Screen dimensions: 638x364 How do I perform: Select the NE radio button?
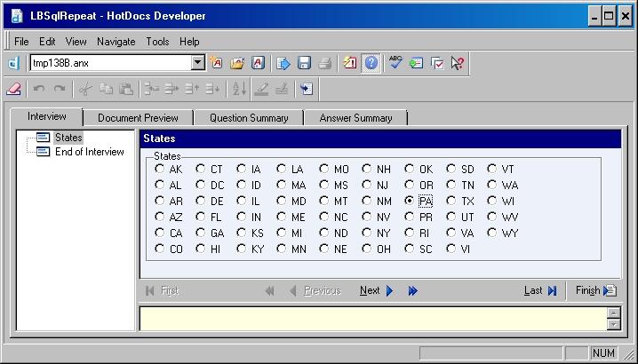coord(323,249)
